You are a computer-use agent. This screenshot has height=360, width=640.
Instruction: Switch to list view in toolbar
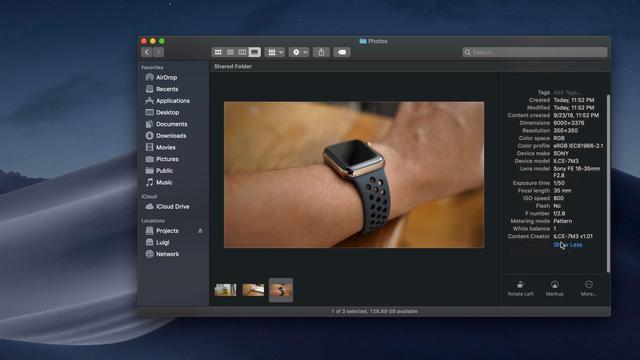click(x=230, y=52)
